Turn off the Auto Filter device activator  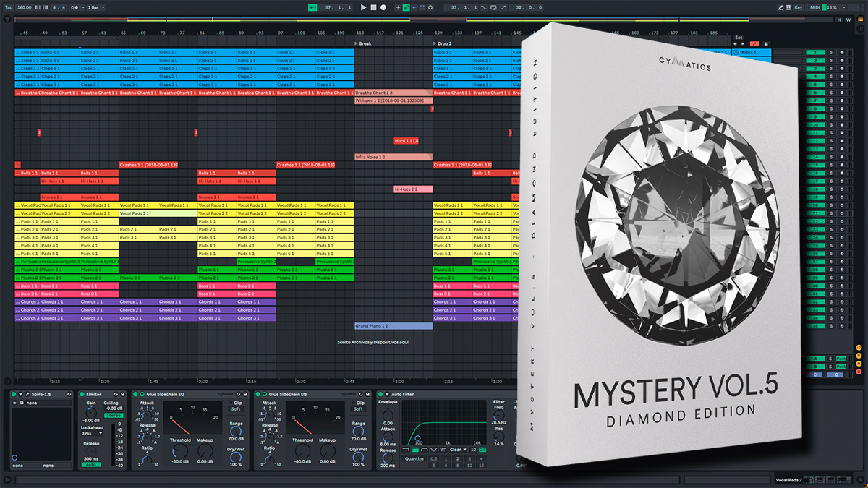(x=380, y=394)
